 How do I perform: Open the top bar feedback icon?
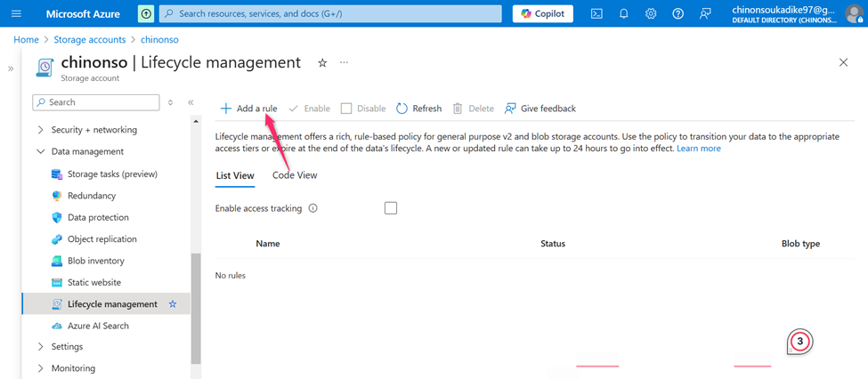pyautogui.click(x=705, y=14)
